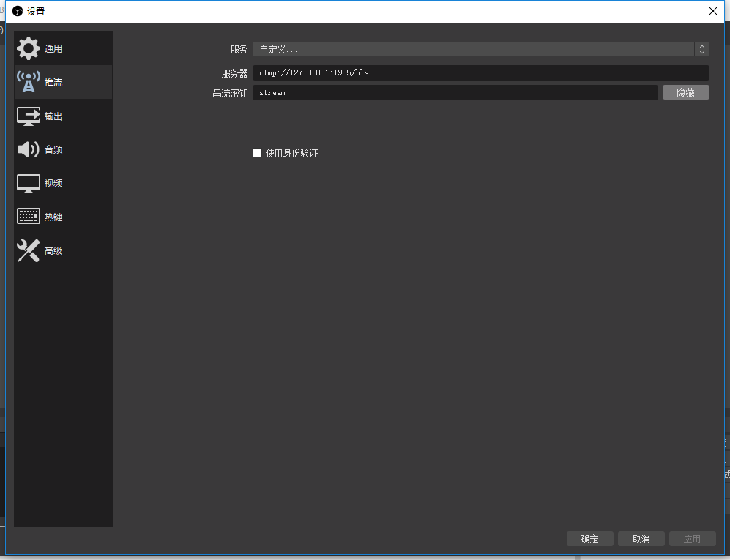Close the 设置 dialog window
This screenshot has height=560, width=730.
pyautogui.click(x=712, y=11)
